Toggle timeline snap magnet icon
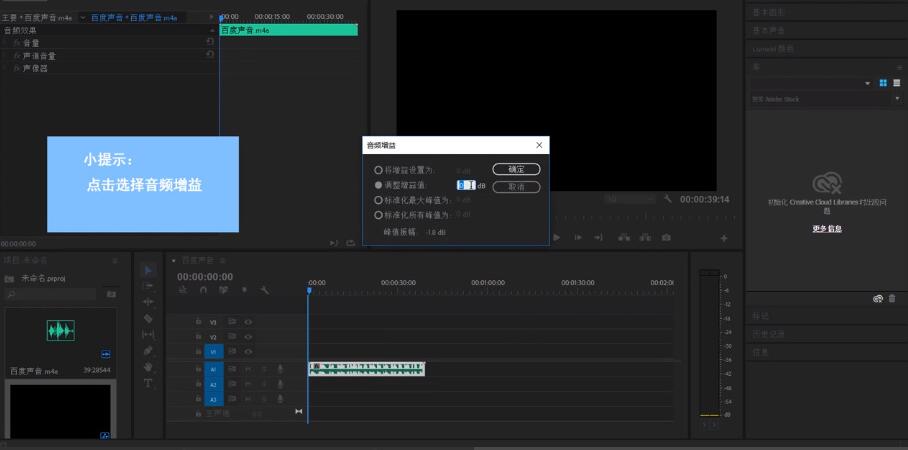The height and width of the screenshot is (450, 908). [203, 290]
